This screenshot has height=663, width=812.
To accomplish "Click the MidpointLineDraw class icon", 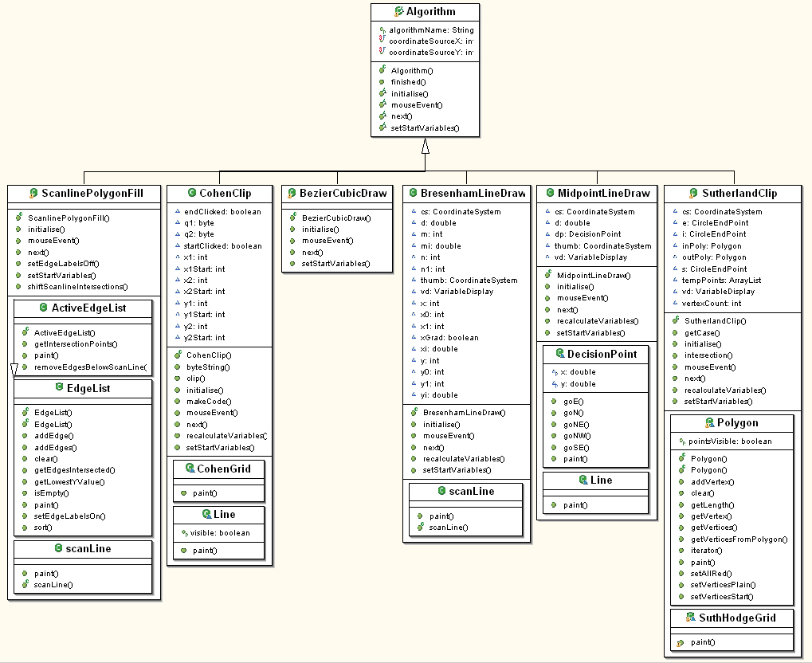I will click(x=550, y=193).
